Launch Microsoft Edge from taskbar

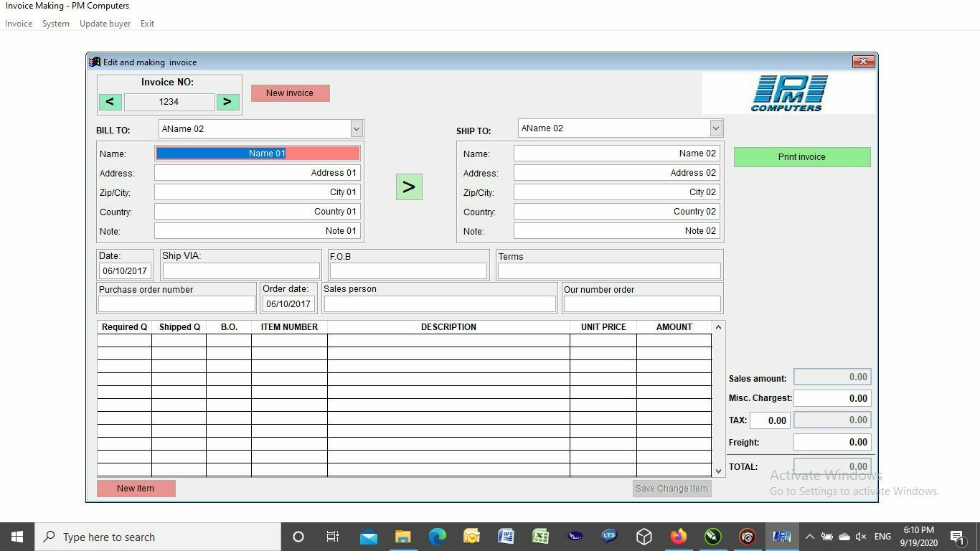tap(438, 537)
